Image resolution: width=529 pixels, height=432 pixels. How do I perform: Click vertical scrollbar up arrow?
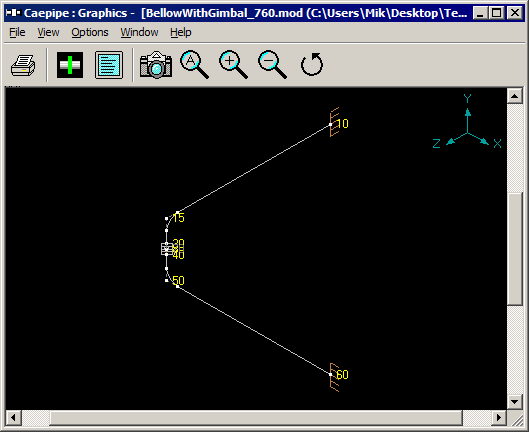pyautogui.click(x=514, y=97)
